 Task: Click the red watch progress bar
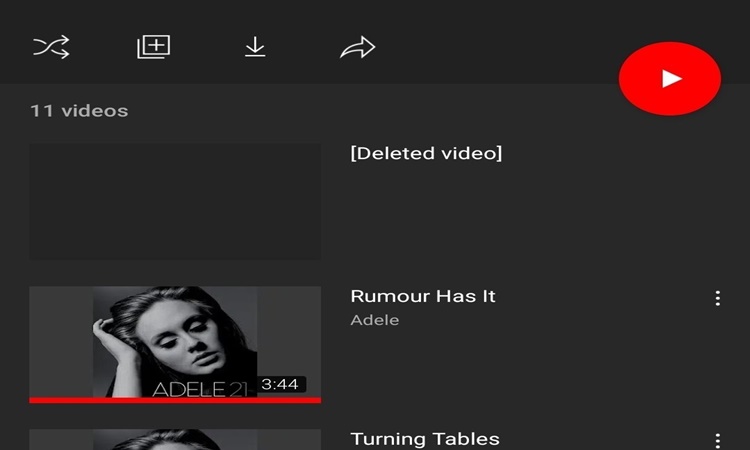pos(175,400)
